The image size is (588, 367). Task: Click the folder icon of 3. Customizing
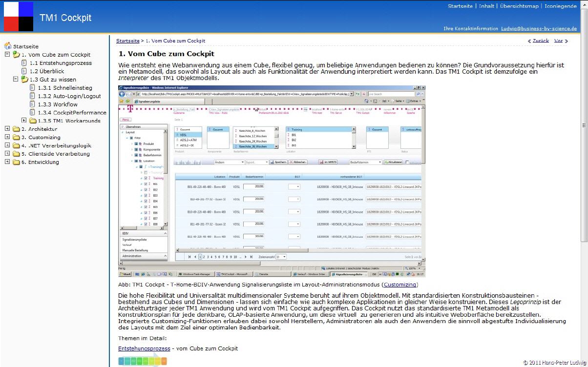16,138
